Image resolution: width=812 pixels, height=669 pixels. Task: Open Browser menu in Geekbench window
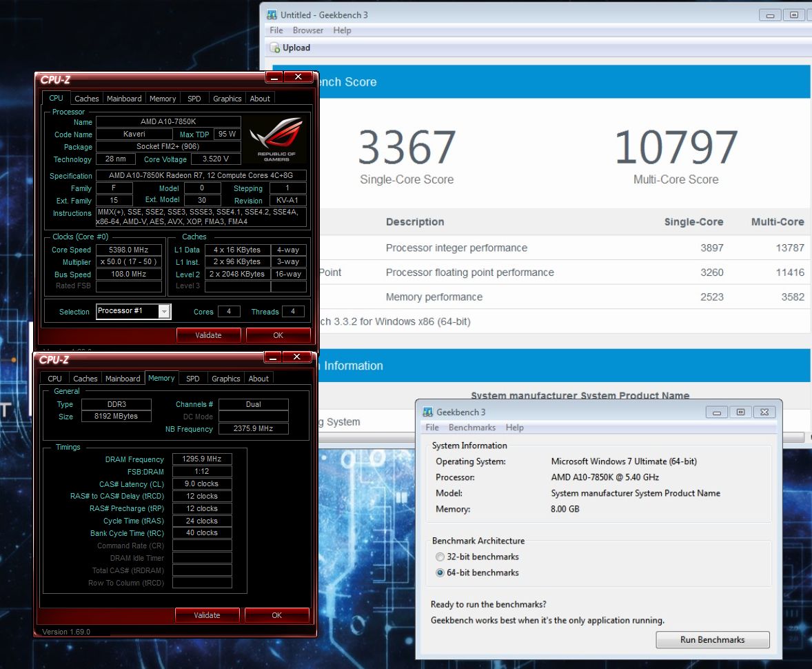pyautogui.click(x=307, y=30)
